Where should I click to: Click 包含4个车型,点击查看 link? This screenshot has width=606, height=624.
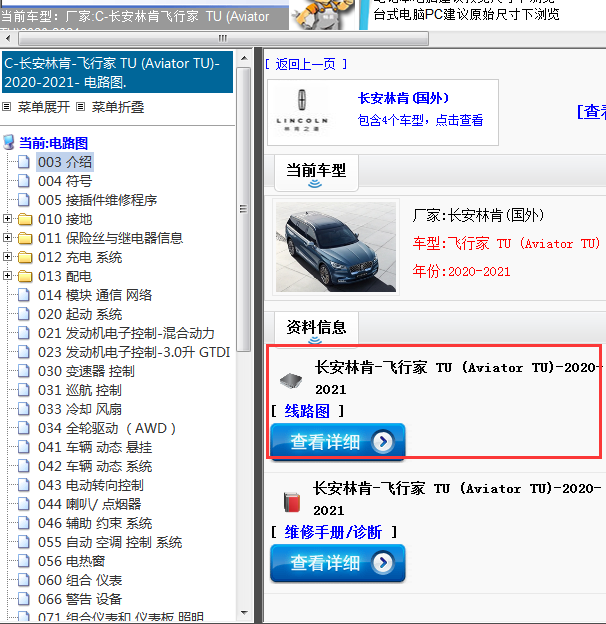coord(420,120)
